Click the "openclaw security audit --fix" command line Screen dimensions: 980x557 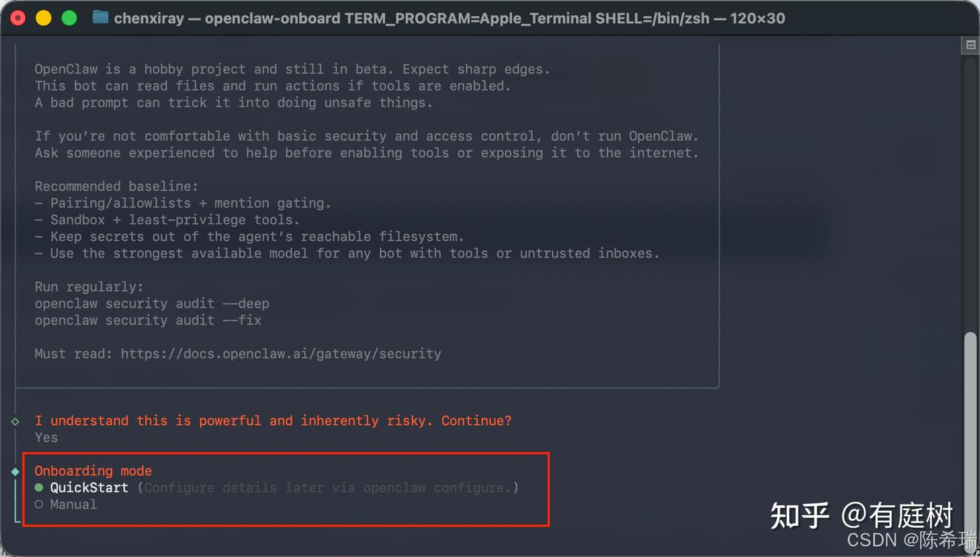tap(148, 320)
